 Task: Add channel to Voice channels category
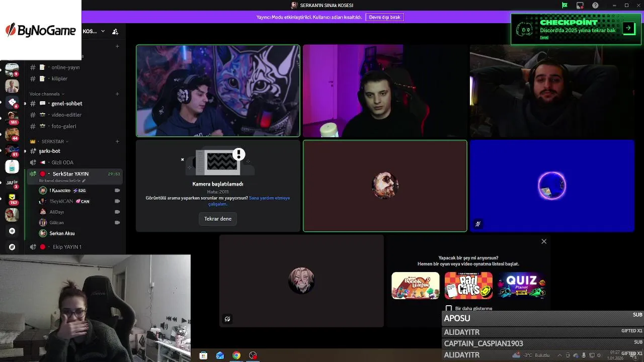click(117, 94)
